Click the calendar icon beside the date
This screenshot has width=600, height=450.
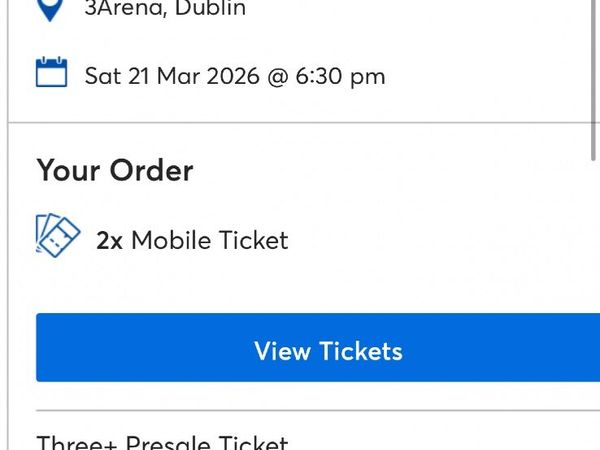tap(51, 74)
